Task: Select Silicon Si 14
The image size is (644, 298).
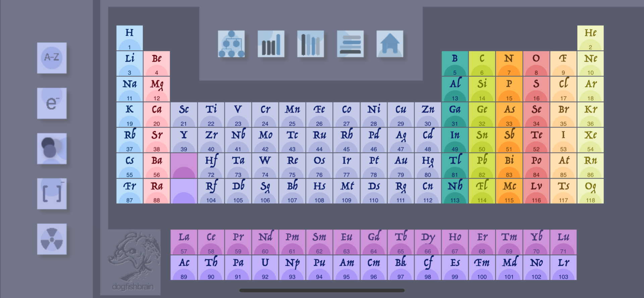Action: (482, 89)
